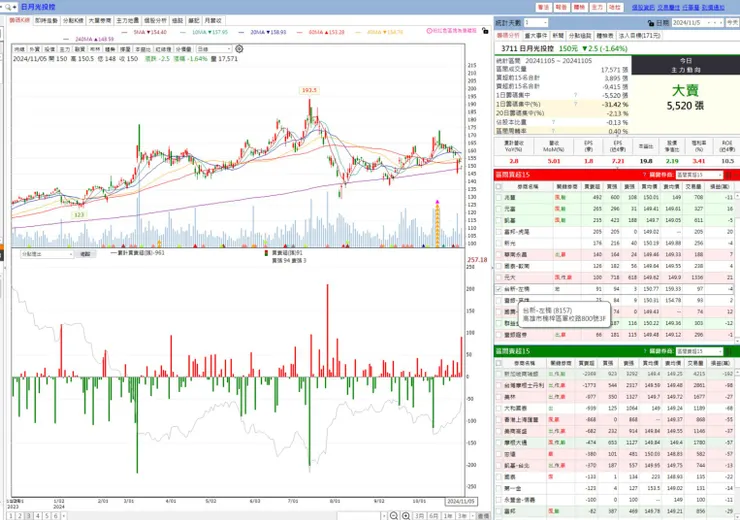Screen dimensions: 740x520
Task: Click the red 體檢 button at top
Action: (579, 7)
